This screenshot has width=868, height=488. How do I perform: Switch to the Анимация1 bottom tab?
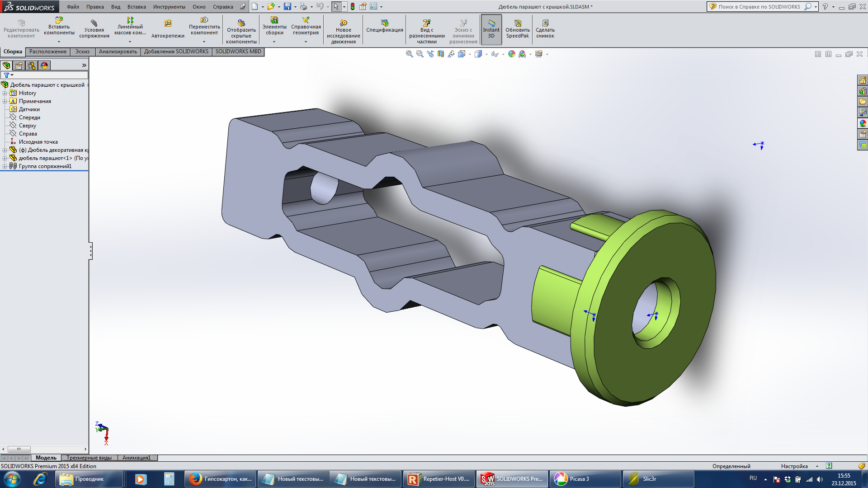pos(137,458)
